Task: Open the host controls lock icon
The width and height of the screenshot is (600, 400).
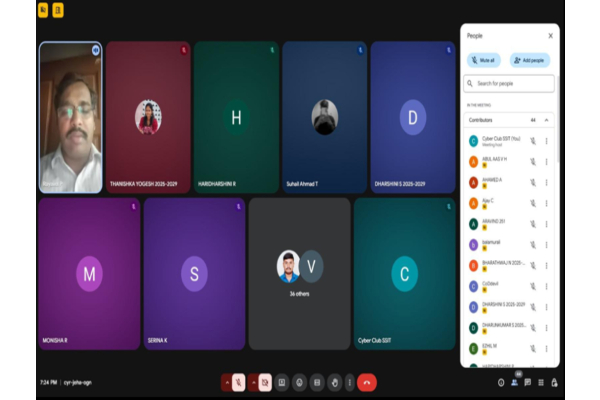Action: pos(555,382)
